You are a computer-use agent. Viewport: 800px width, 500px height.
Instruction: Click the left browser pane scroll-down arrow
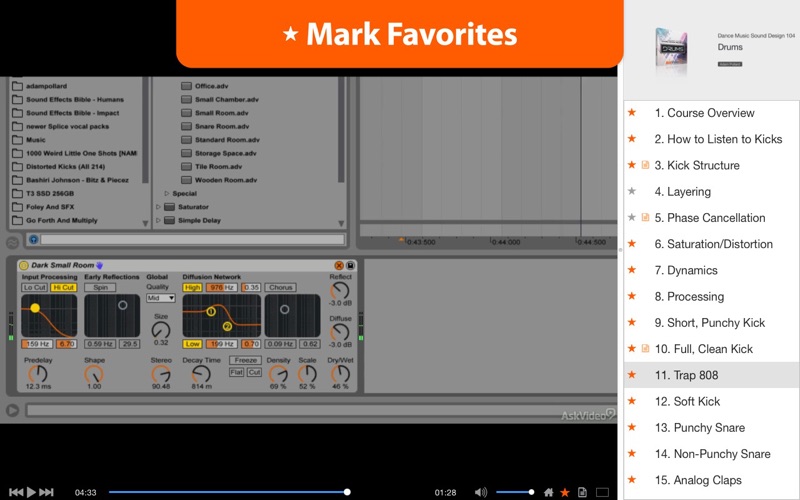[x=145, y=223]
